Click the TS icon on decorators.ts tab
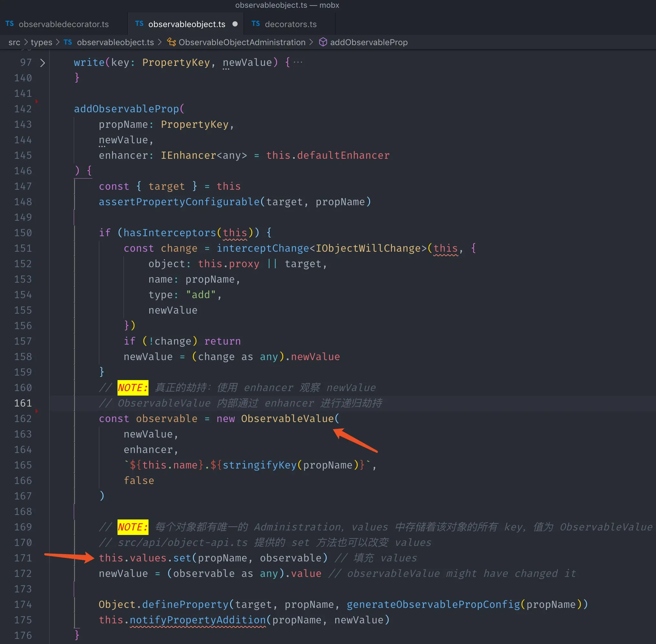This screenshot has width=656, height=644. [x=256, y=24]
